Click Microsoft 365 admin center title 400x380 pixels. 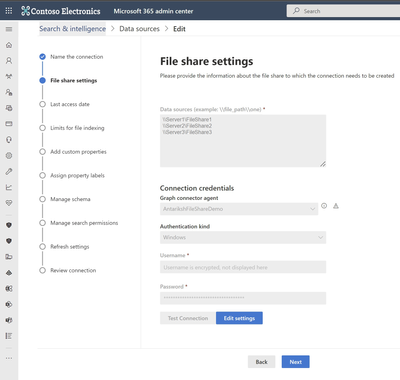pyautogui.click(x=153, y=11)
